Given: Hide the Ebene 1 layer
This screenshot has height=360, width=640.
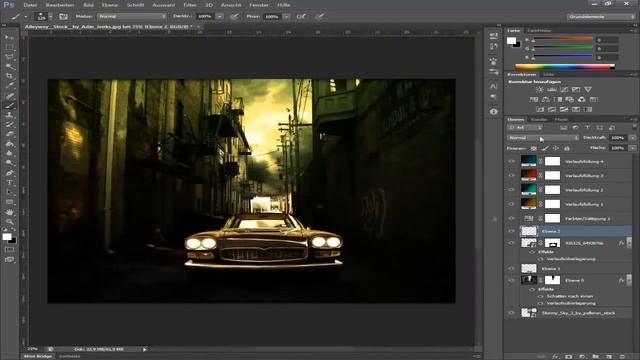Looking at the screenshot, I should 511,268.
